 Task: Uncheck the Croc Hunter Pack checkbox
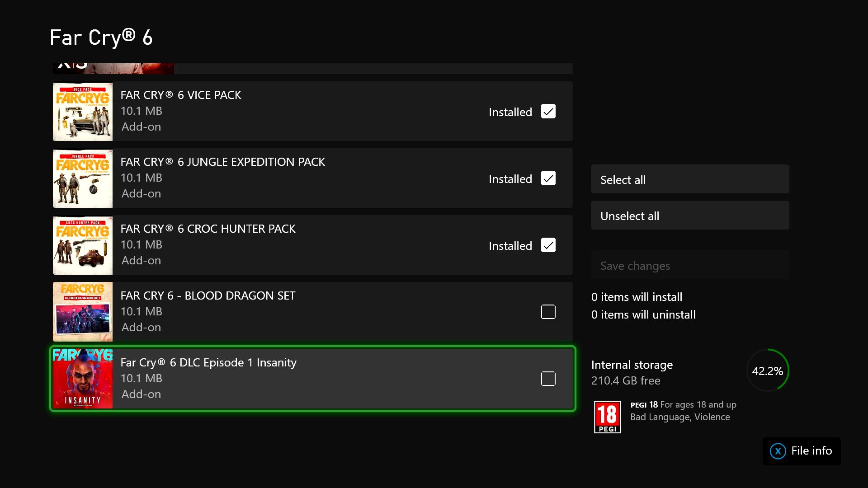coord(548,245)
